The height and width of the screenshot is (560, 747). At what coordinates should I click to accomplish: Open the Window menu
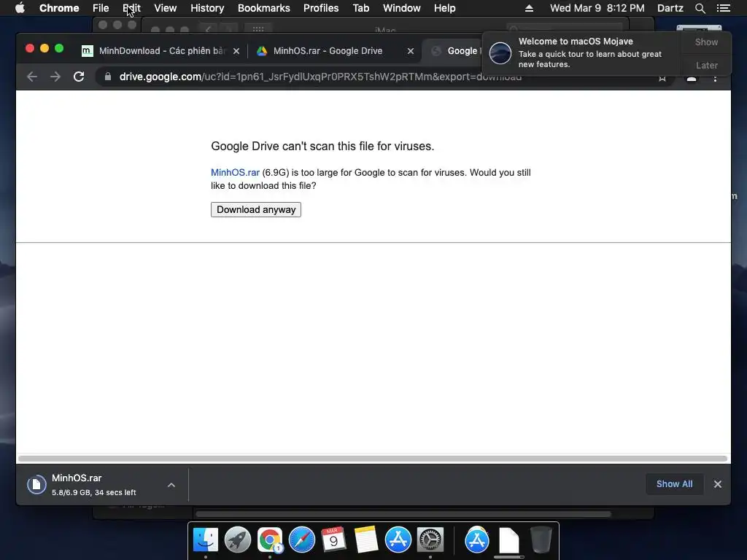402,8
